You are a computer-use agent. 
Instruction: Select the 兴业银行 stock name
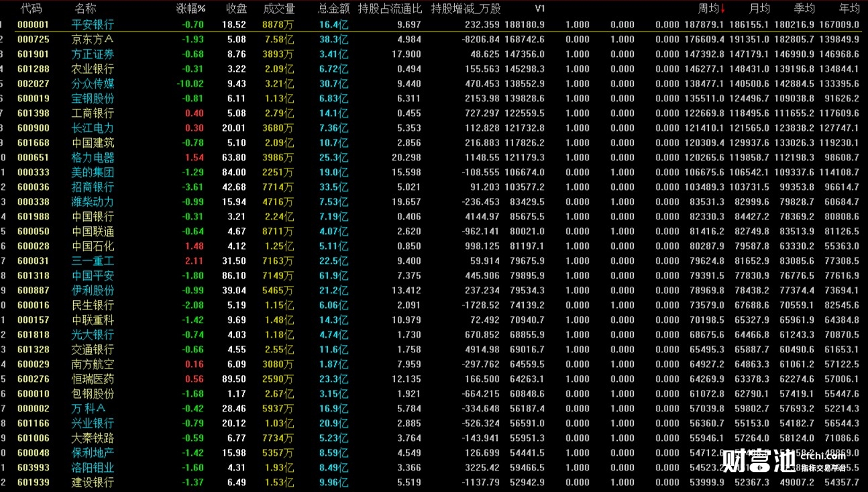[x=93, y=424]
